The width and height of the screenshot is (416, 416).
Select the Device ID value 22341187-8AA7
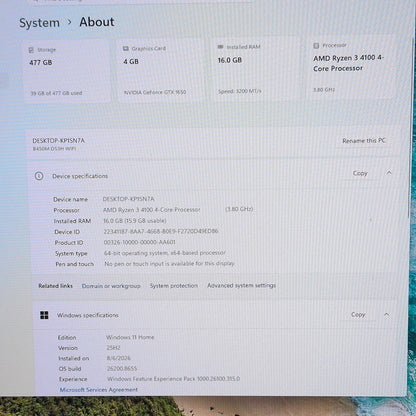161,231
